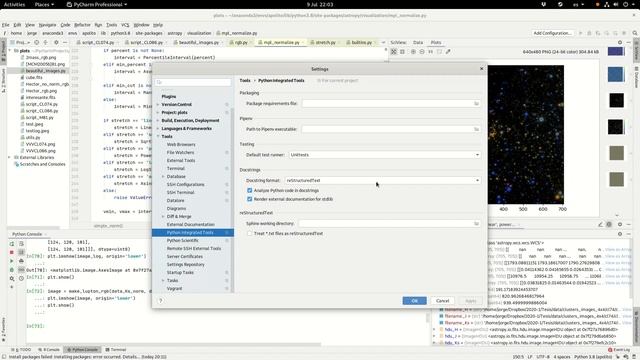640x360 pixels.
Task: Open SciView panel gear settings
Action: click(x=620, y=42)
